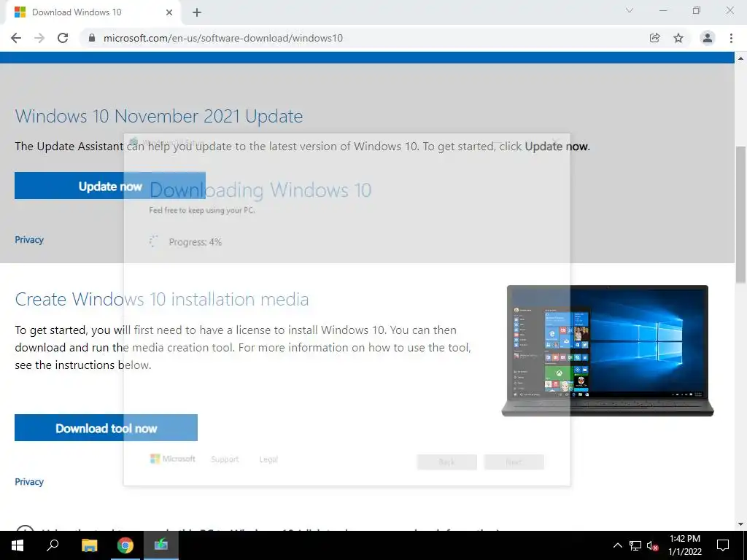The width and height of the screenshot is (747, 560).
Task: Show hidden system tray icons
Action: pos(617,545)
